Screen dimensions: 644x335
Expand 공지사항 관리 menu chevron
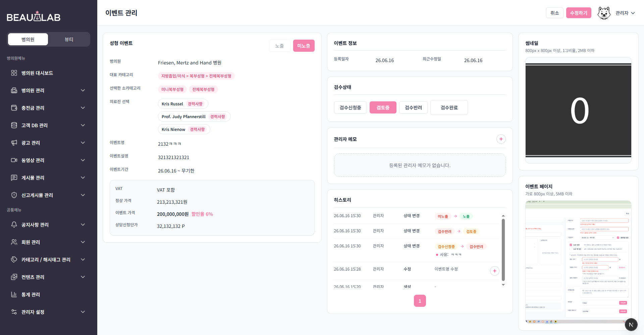click(x=83, y=225)
